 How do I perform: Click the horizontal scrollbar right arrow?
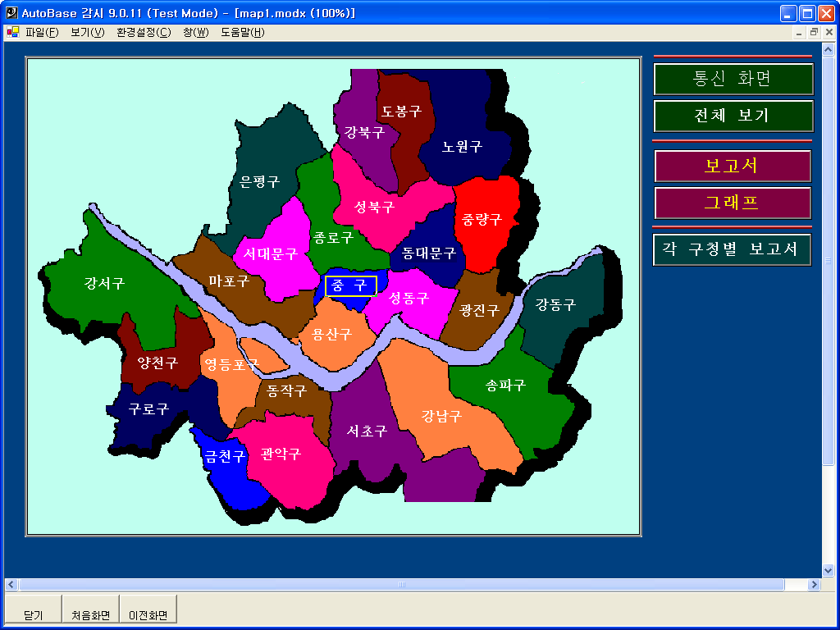814,585
